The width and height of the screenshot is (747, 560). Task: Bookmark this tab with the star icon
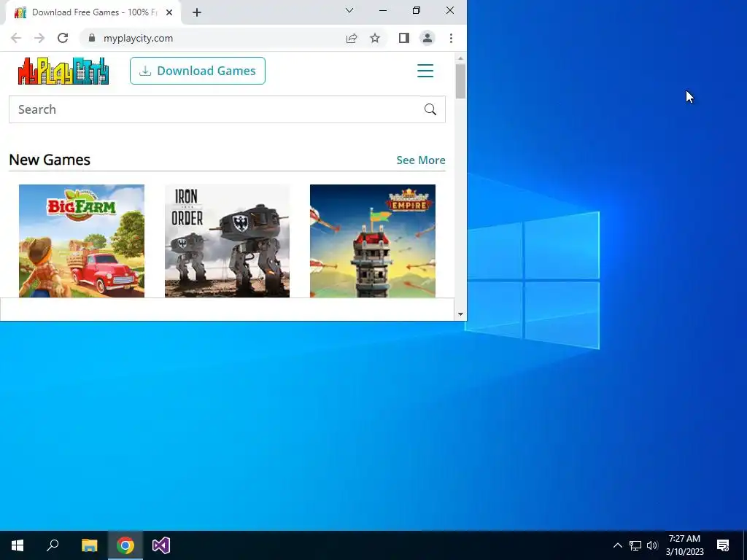tap(375, 38)
